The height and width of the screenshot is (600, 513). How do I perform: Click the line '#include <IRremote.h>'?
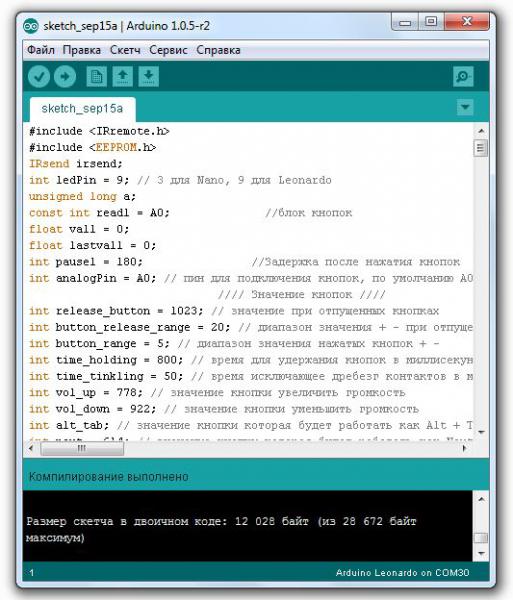99,131
